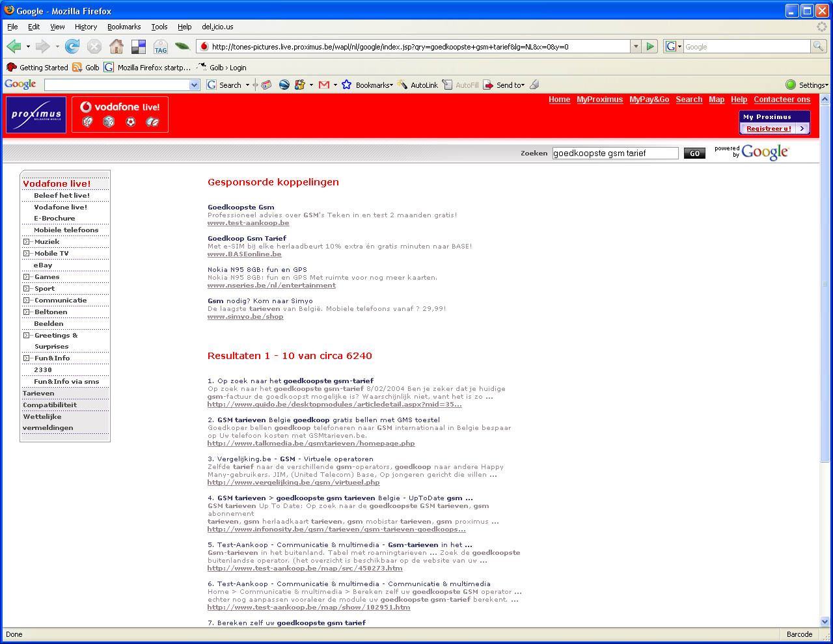Screen dimensions: 833x644
Task: Expand the Fun&Info sidebar entry
Action: coord(27,358)
